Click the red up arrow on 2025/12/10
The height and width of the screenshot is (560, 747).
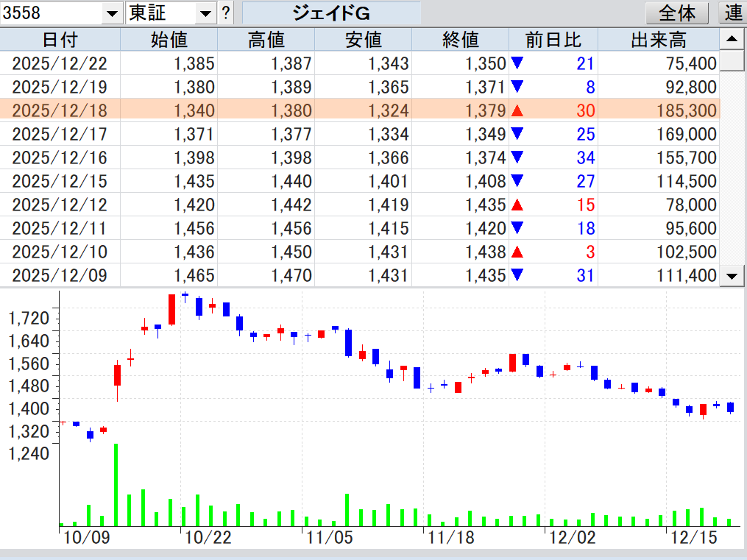pos(517,252)
